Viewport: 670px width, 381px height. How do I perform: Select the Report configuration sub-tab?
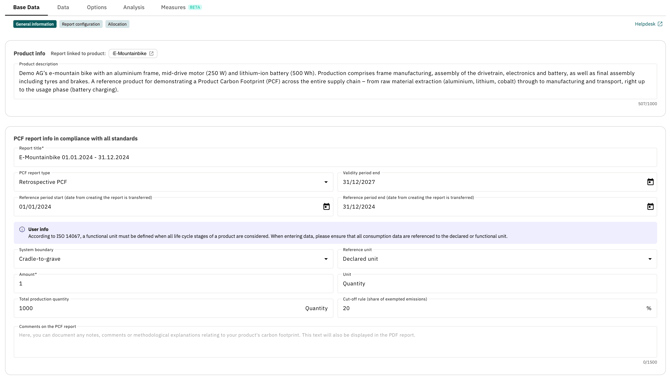click(x=81, y=24)
